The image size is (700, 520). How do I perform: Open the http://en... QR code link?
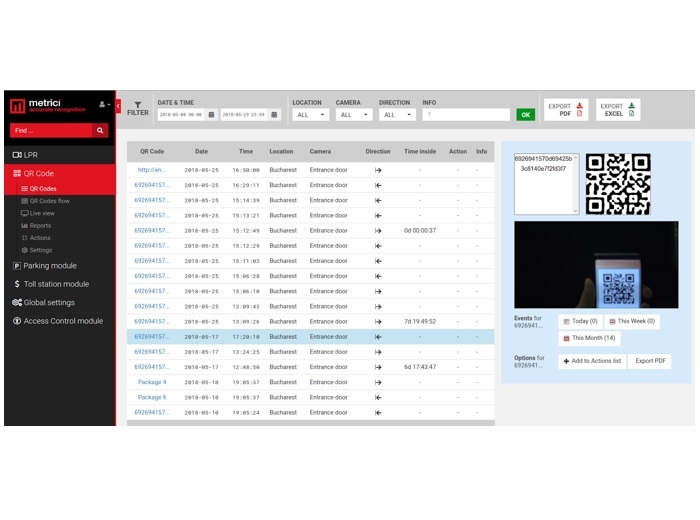(152, 170)
